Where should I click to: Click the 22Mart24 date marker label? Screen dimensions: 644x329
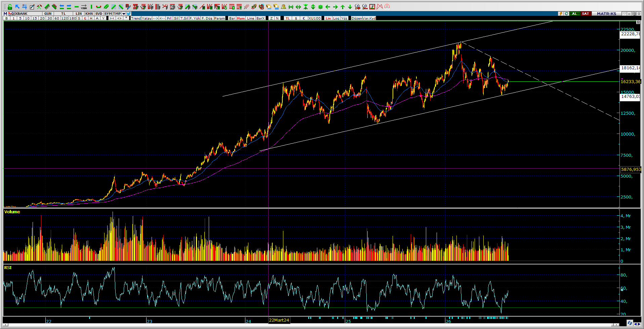pyautogui.click(x=279, y=320)
